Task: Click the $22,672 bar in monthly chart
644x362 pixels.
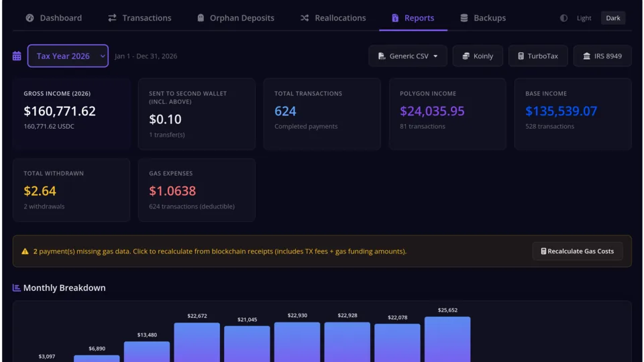Action: [x=197, y=343]
